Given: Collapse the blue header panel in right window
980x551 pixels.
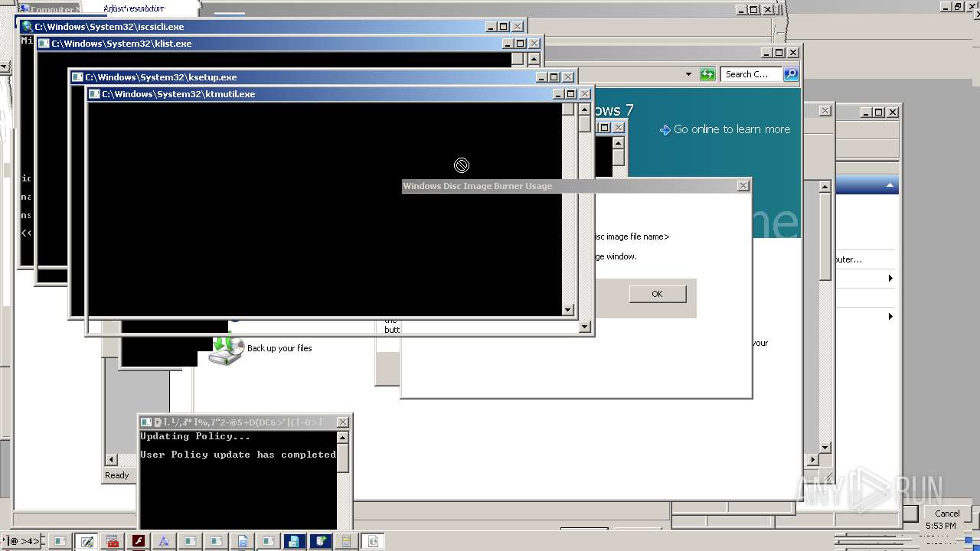Looking at the screenshot, I should [890, 185].
